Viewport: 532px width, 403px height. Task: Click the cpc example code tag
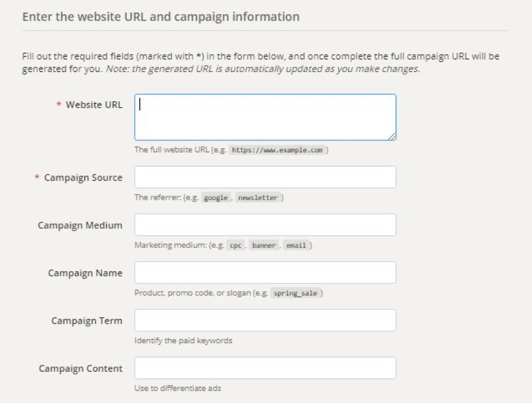click(x=235, y=246)
